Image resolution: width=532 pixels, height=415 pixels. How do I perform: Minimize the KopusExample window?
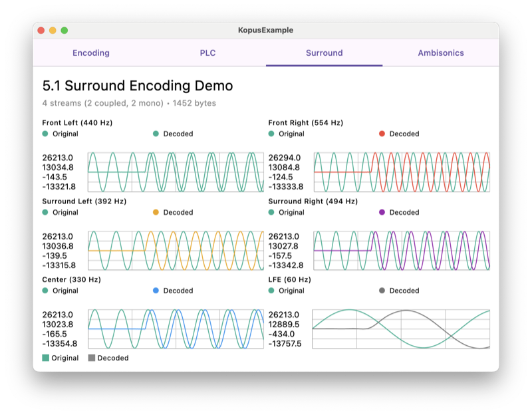pos(53,31)
